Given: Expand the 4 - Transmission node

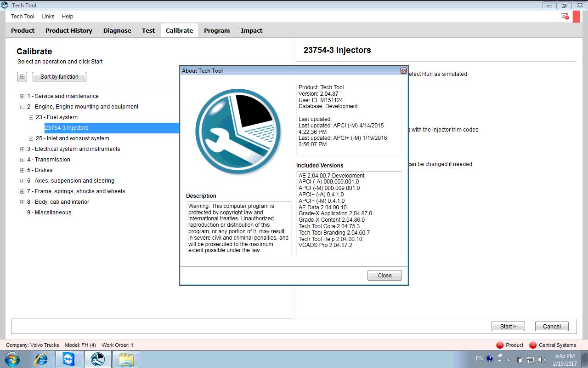Looking at the screenshot, I should pos(22,160).
